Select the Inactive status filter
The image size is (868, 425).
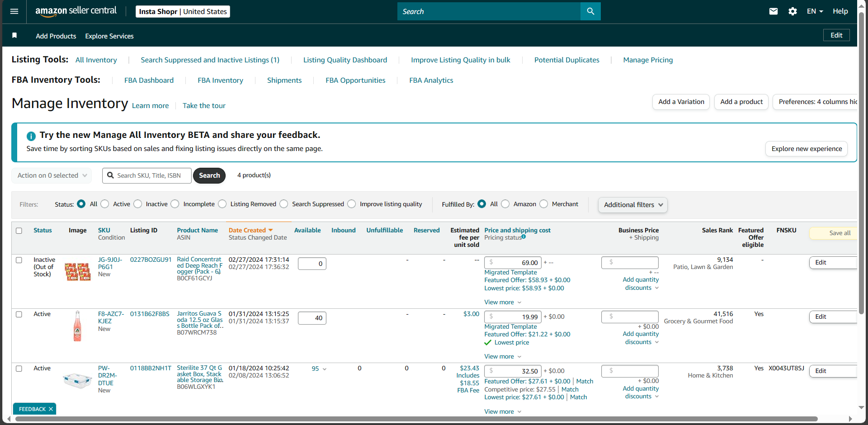(x=138, y=204)
